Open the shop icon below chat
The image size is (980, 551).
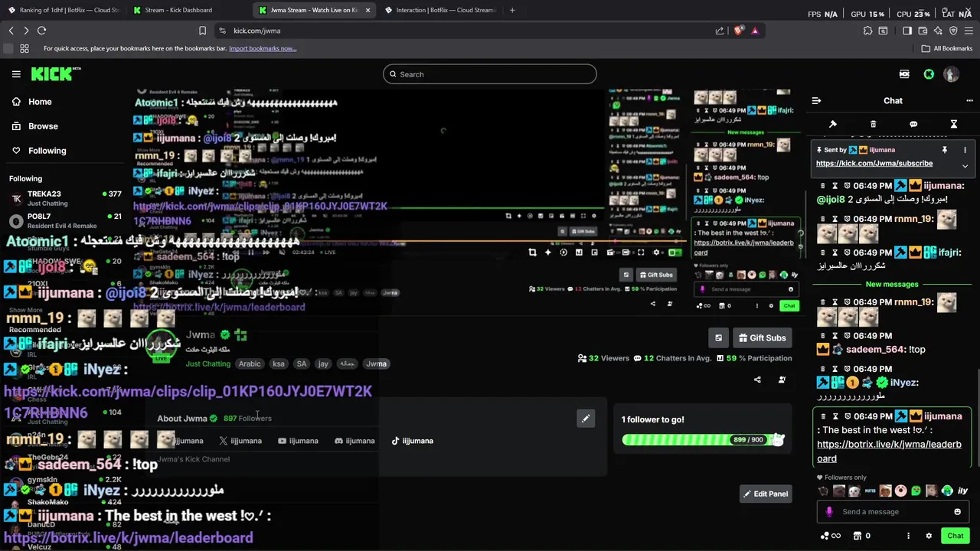click(857, 536)
